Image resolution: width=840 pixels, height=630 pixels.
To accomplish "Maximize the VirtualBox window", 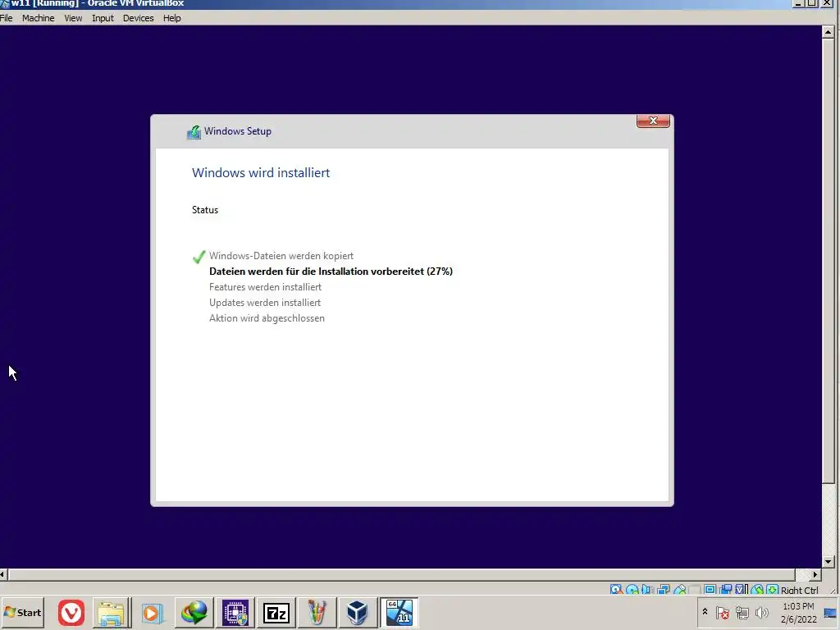I will point(812,3).
